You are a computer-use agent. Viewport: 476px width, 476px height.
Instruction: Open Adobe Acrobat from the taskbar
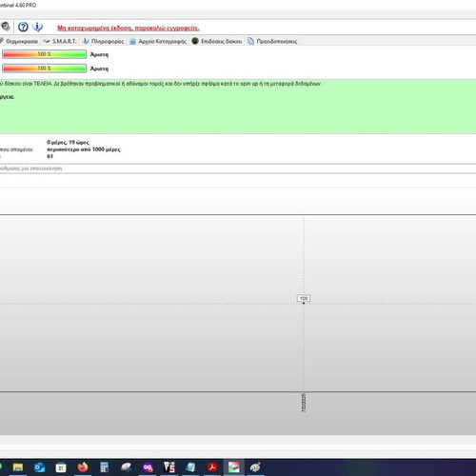pos(212,467)
